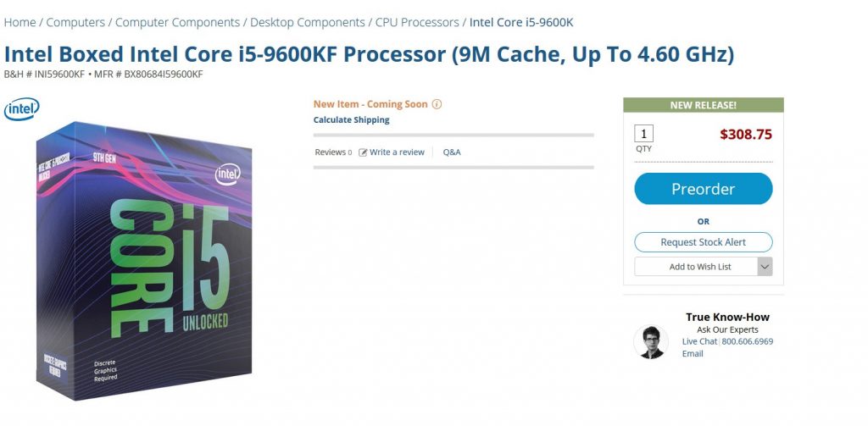The width and height of the screenshot is (868, 426).
Task: Click the expert avatar photo
Action: click(x=651, y=341)
